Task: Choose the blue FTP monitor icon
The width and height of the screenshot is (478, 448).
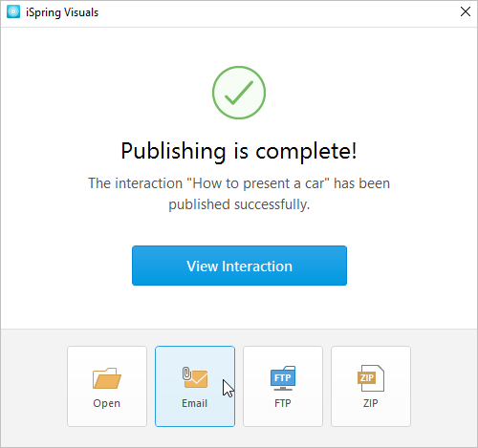Action: (283, 378)
